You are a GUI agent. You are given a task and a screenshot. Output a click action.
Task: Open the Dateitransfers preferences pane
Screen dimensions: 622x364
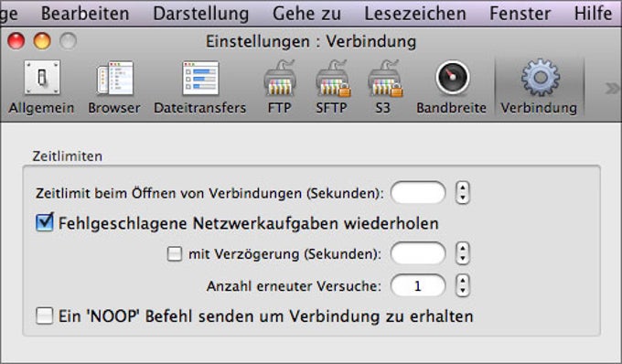(x=200, y=88)
